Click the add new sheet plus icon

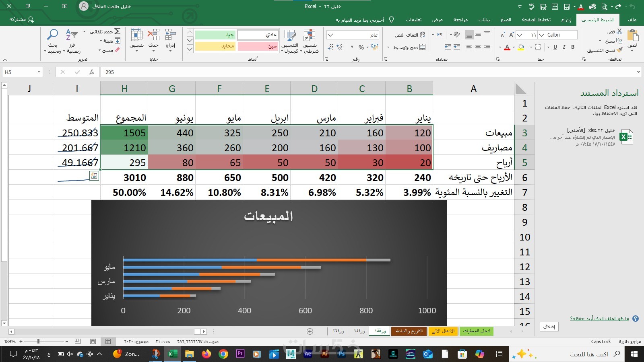310,331
